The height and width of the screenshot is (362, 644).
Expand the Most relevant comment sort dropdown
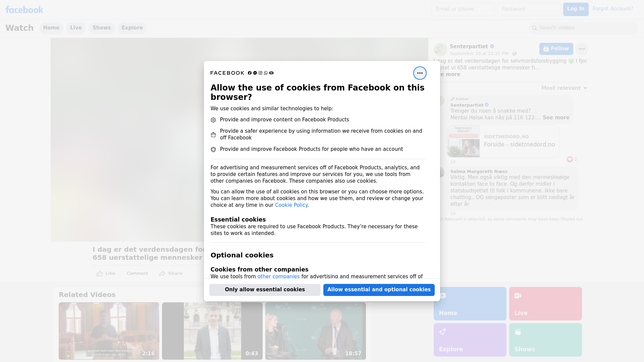pyautogui.click(x=564, y=88)
